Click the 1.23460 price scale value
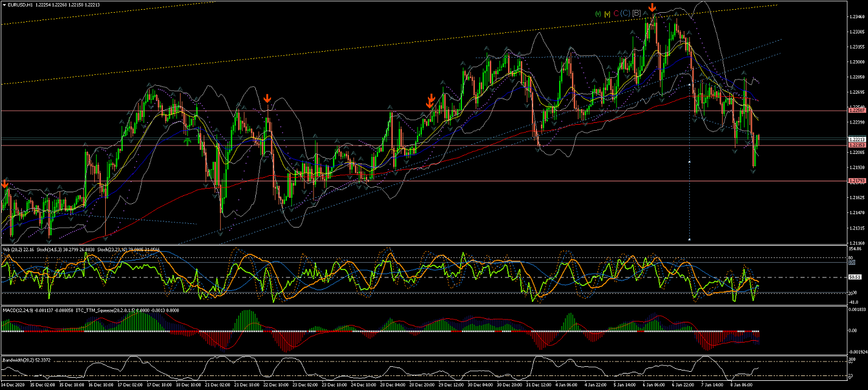The width and height of the screenshot is (868, 390). 857,17
